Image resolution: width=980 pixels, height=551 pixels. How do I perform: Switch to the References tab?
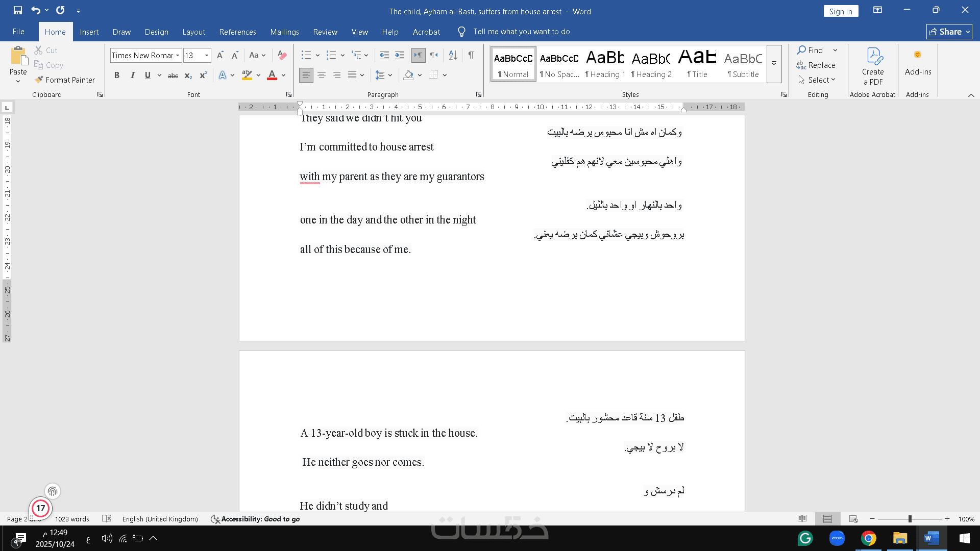click(237, 32)
